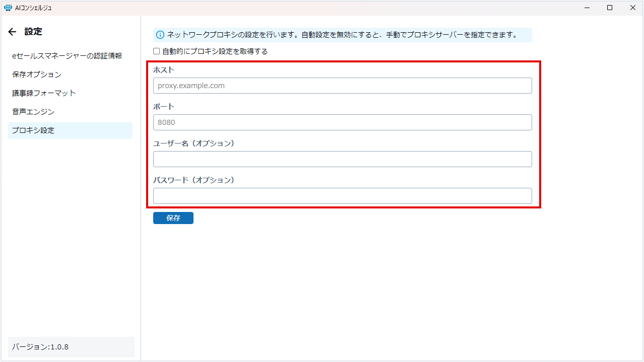Image resolution: width=644 pixels, height=362 pixels.
Task: Click the ポート input field
Action: point(342,122)
